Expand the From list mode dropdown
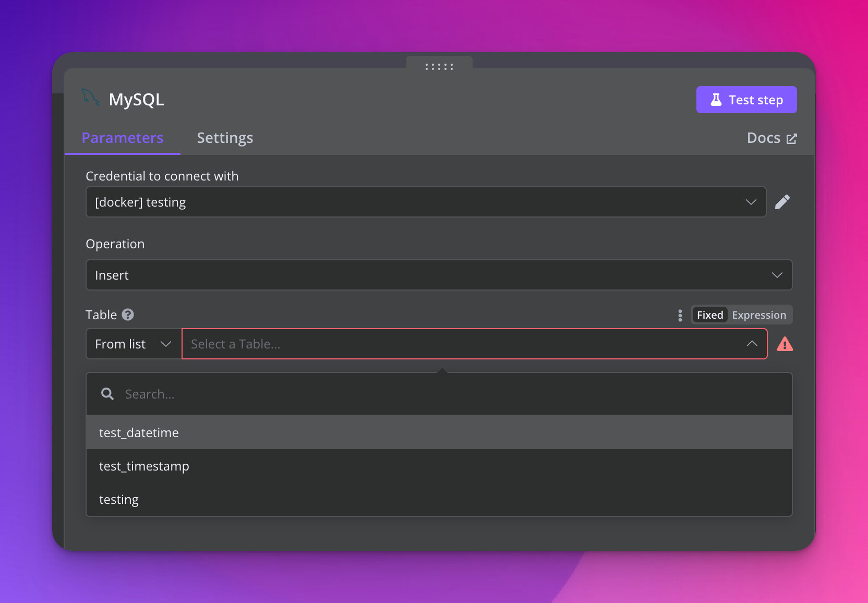Screen dimensions: 868x603 point(134,344)
